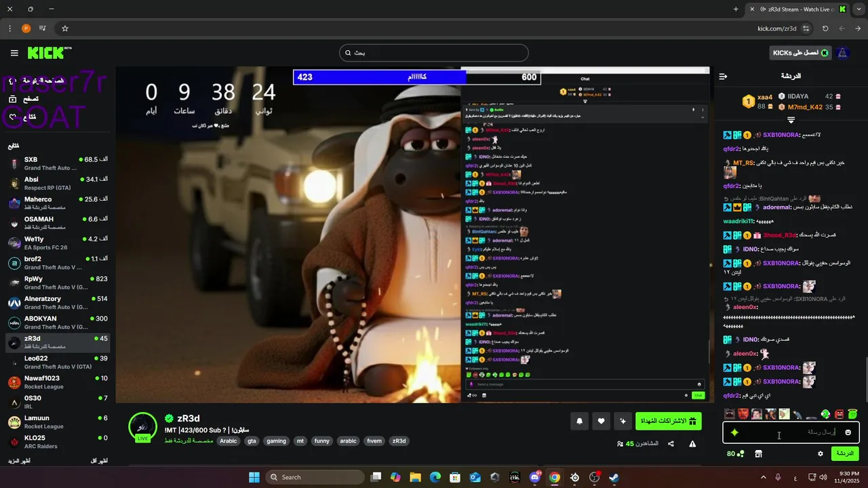This screenshot has height=488, width=868.
Task: Click the gta tag
Action: tap(252, 441)
